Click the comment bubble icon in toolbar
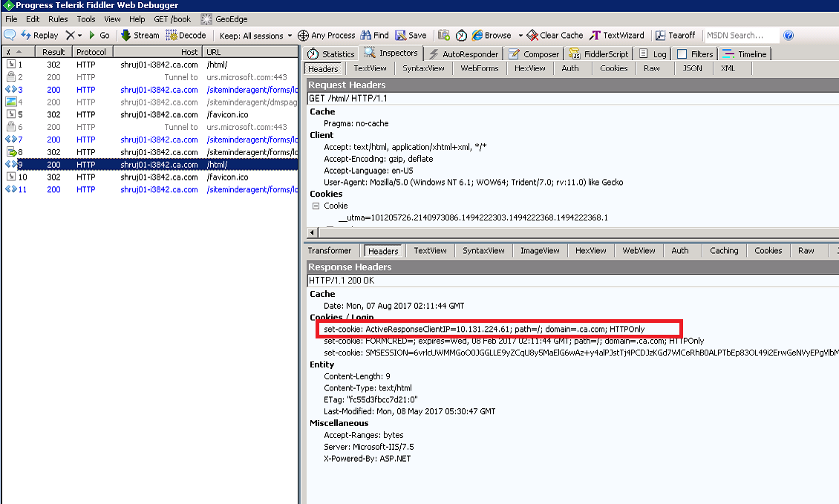839x504 pixels. click(x=10, y=36)
